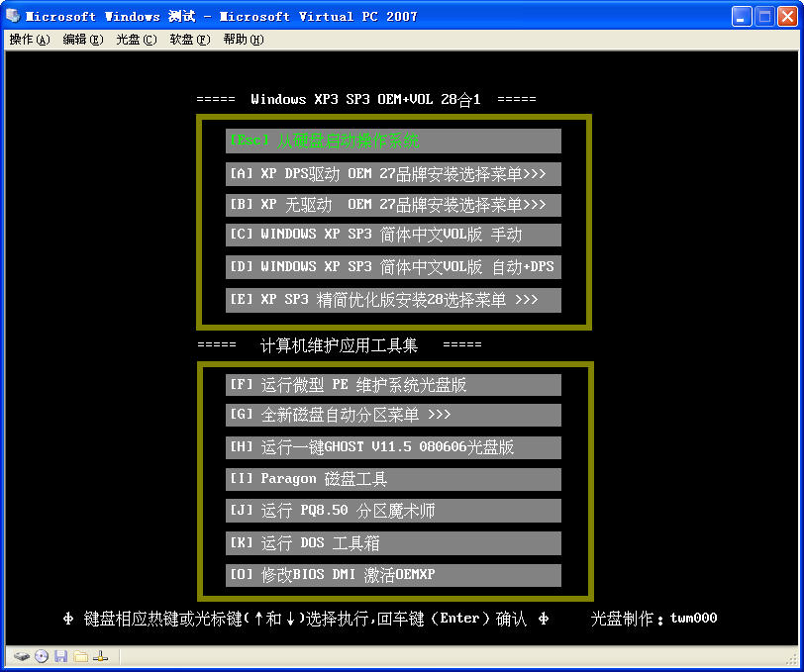Close the Virtual PC window
Viewport: 804px width, 672px height.
(x=787, y=17)
